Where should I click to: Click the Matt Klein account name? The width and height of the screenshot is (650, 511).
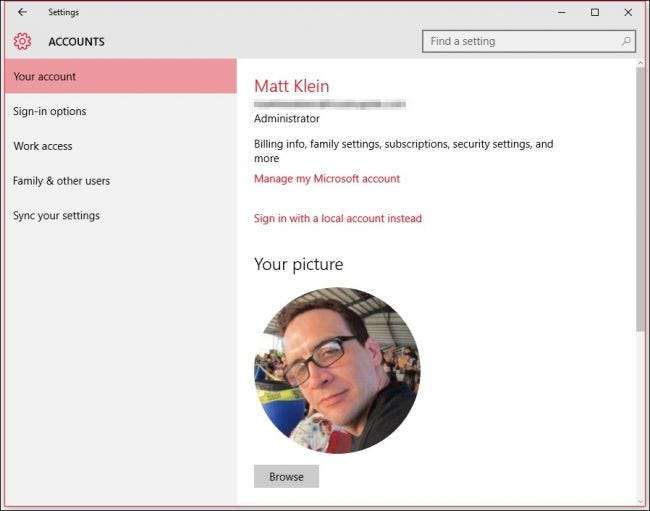[291, 86]
